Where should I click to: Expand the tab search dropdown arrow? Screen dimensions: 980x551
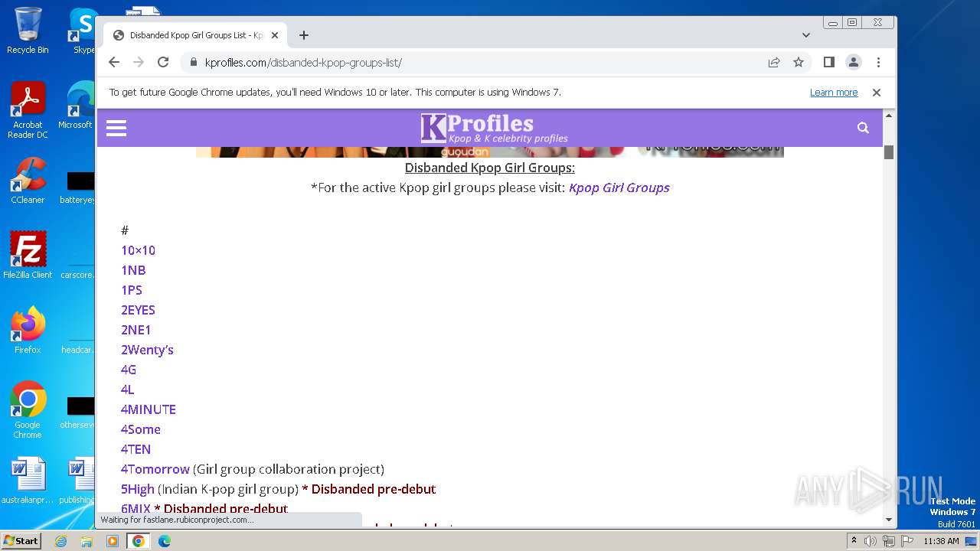pyautogui.click(x=806, y=35)
